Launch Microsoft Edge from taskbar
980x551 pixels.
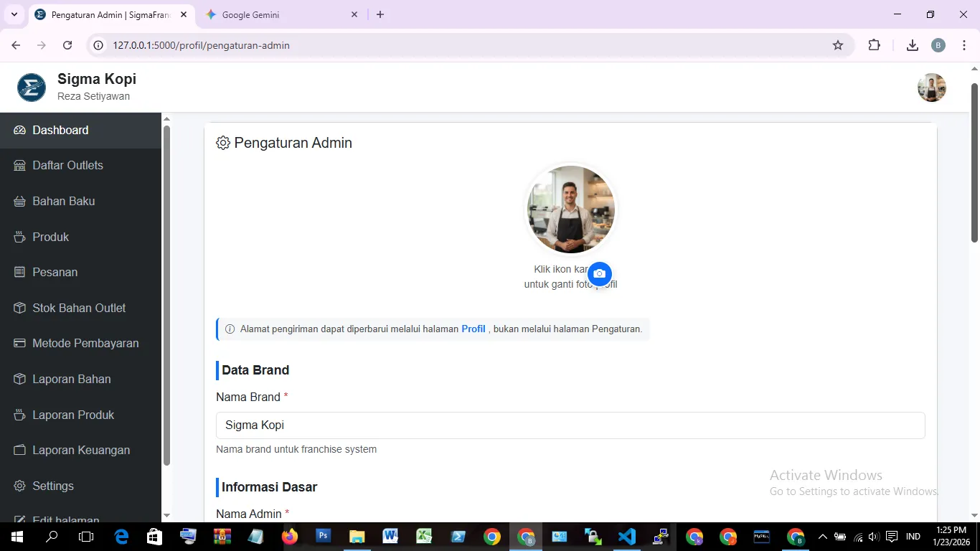(121, 537)
